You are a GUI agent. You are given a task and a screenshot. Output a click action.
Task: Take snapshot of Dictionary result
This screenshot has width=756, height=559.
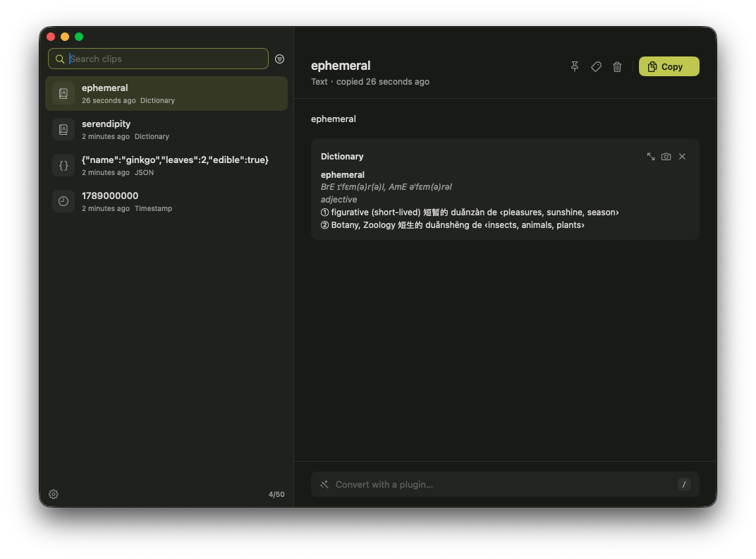point(666,157)
